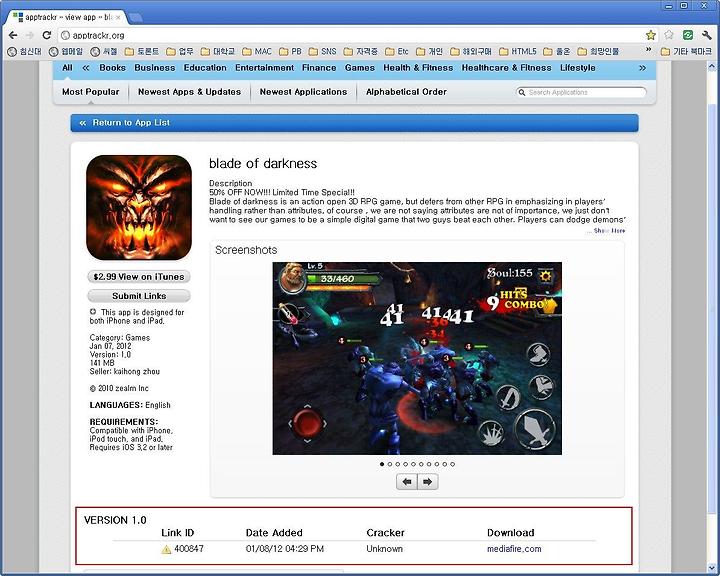720x576 pixels.
Task: Click warning icon beside link 400847
Action: (166, 549)
